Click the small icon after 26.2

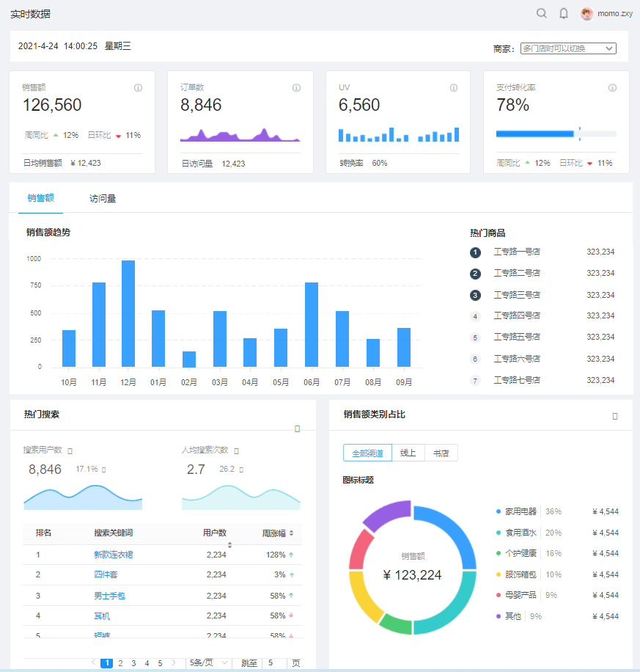241,470
